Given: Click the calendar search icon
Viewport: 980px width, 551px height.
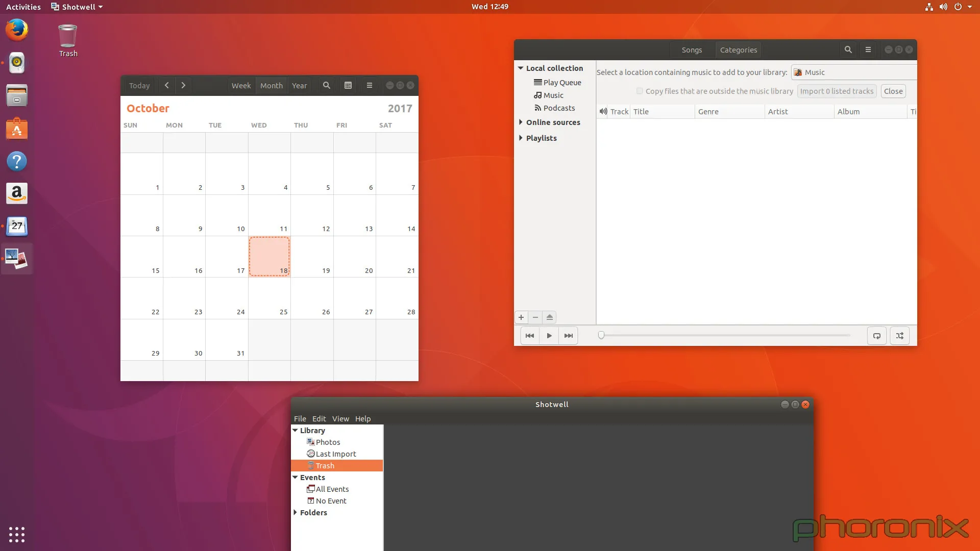Looking at the screenshot, I should coord(327,85).
